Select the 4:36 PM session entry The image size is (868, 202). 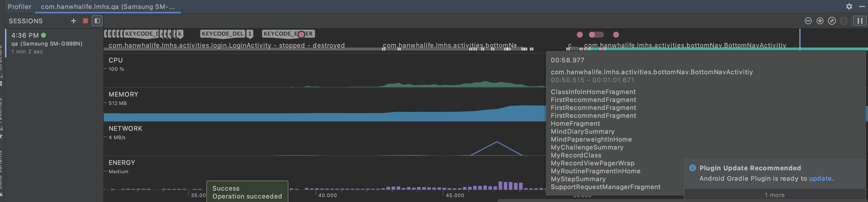[54, 43]
